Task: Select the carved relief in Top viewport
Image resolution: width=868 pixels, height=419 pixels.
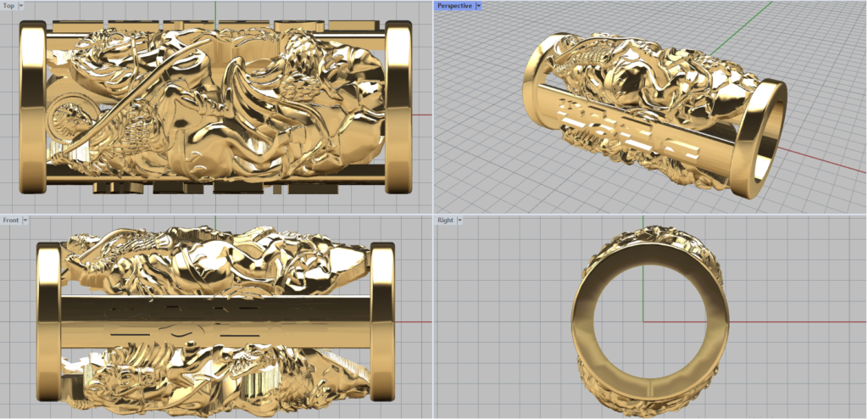Action: coord(212,102)
